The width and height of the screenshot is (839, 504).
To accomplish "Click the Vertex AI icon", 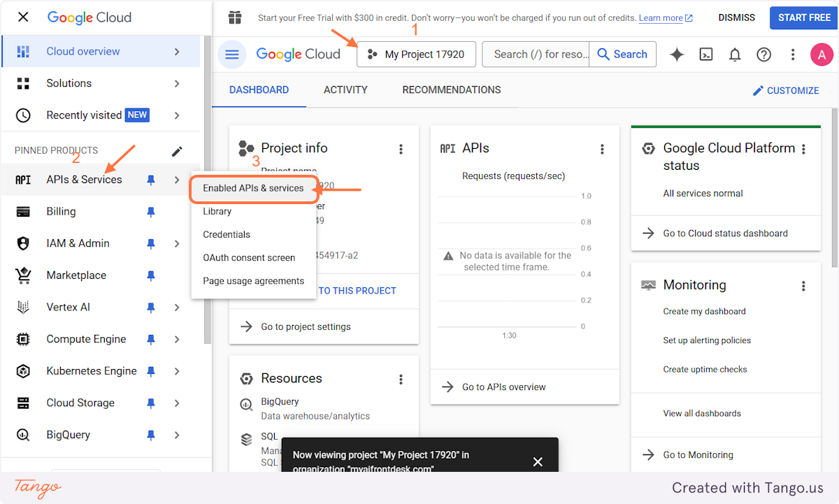I will 23,308.
